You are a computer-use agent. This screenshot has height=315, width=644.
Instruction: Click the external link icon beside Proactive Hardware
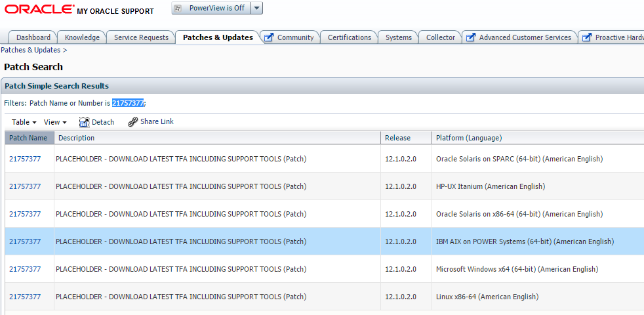click(588, 37)
